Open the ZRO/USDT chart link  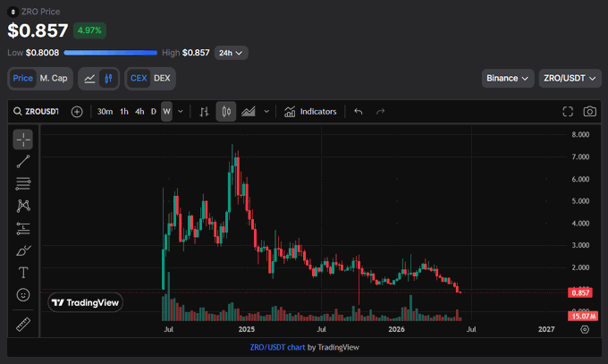pos(278,347)
